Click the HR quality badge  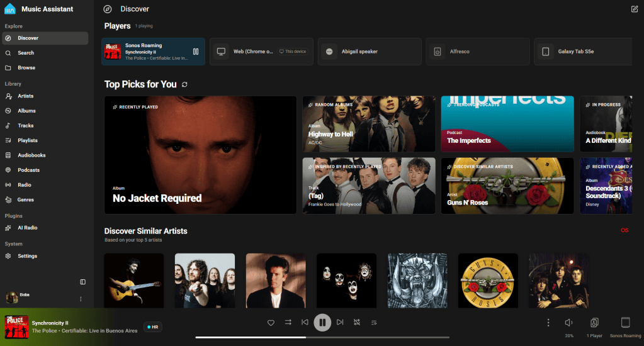tap(153, 327)
